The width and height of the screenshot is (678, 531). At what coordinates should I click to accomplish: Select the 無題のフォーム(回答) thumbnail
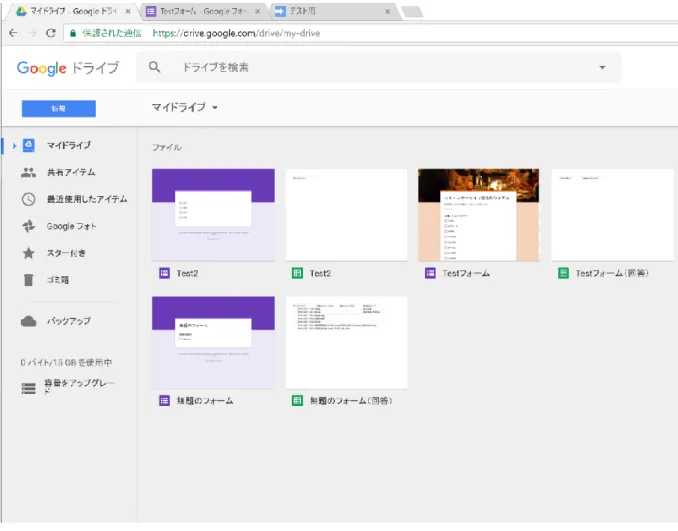(346, 342)
